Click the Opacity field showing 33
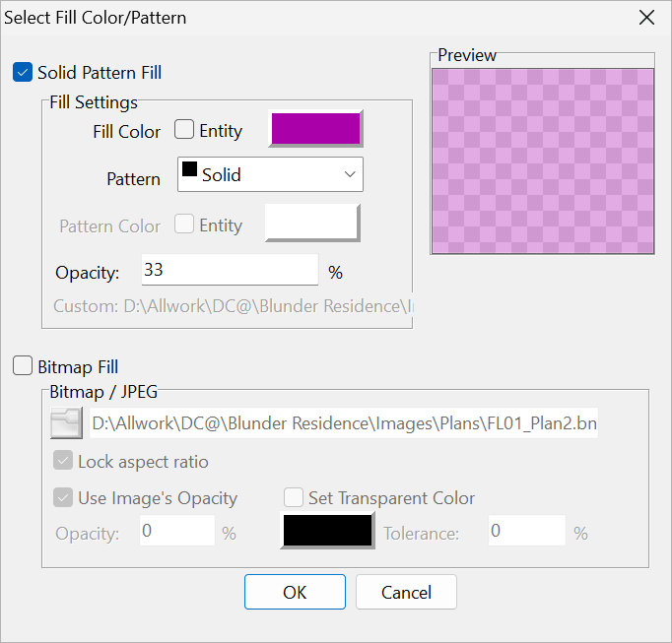Screen dimensions: 672x643 pyautogui.click(x=230, y=270)
